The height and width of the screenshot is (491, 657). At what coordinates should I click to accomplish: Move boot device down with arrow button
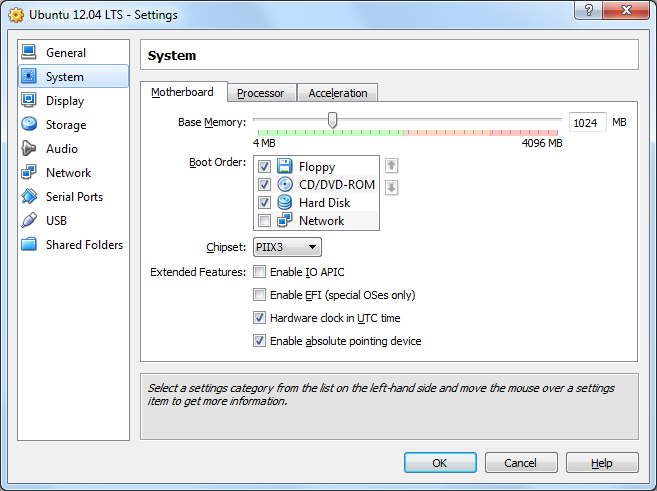click(391, 187)
